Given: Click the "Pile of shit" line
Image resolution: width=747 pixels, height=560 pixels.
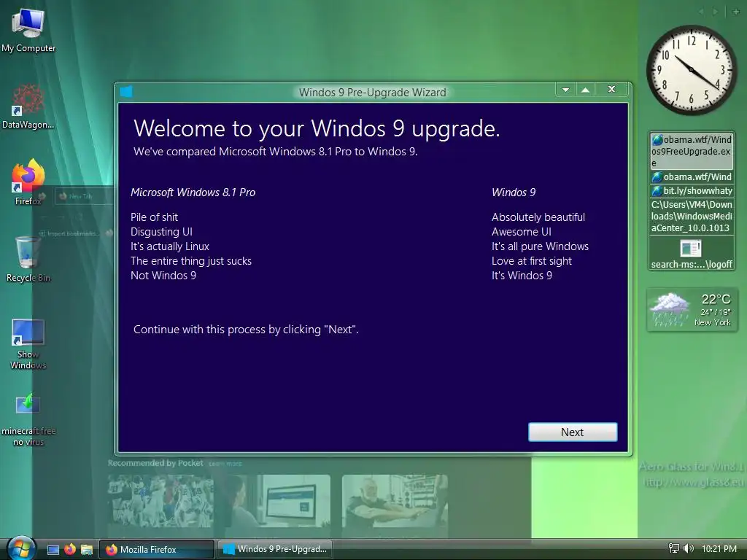Looking at the screenshot, I should tap(154, 217).
